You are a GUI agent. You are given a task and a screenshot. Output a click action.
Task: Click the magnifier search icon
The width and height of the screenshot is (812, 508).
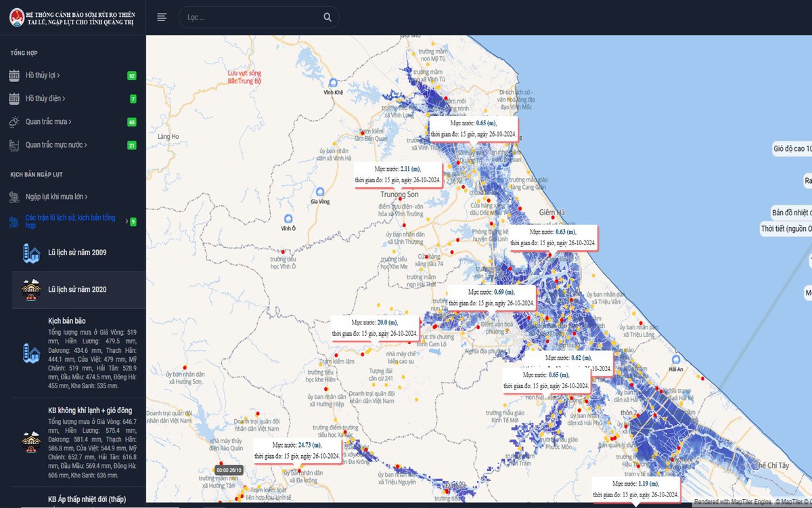coord(328,17)
